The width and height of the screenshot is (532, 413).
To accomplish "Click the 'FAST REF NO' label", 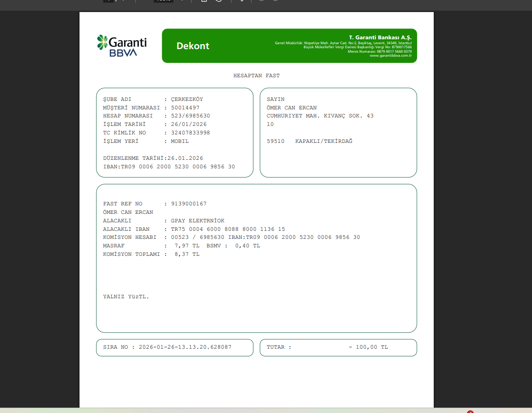I will 122,204.
